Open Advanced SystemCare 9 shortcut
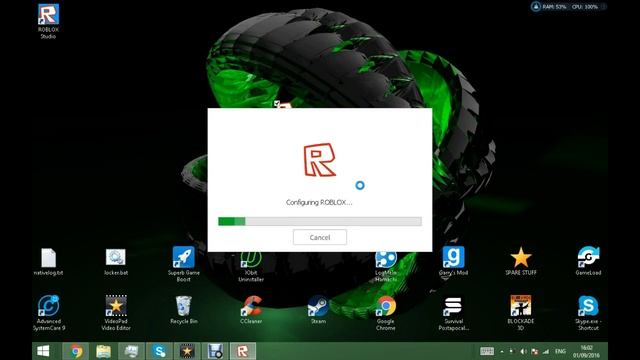This screenshot has width=640, height=360. (x=49, y=313)
